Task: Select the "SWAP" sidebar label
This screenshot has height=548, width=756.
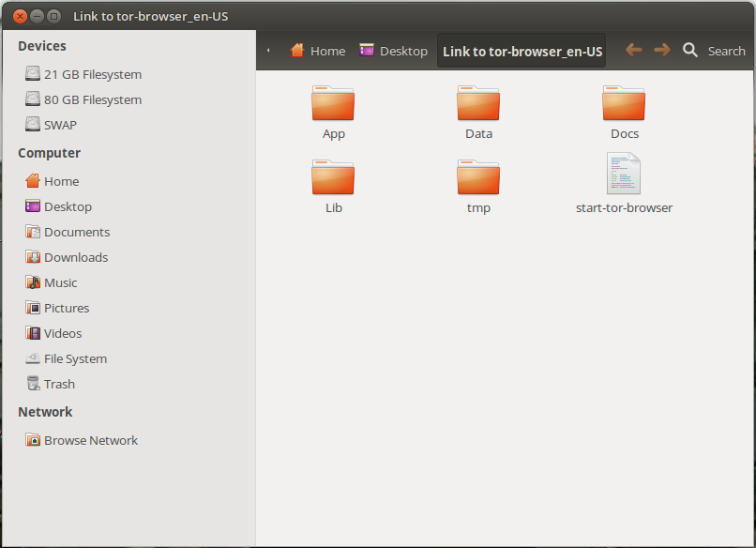Action: pyautogui.click(x=60, y=125)
